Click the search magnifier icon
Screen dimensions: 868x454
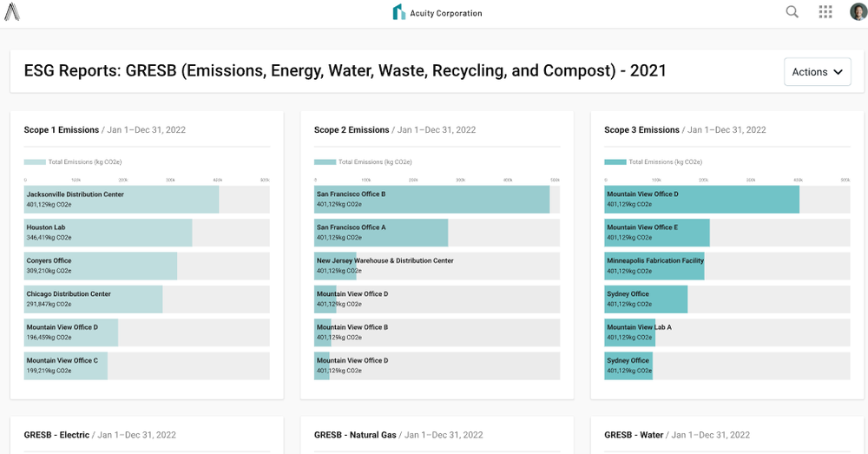792,12
